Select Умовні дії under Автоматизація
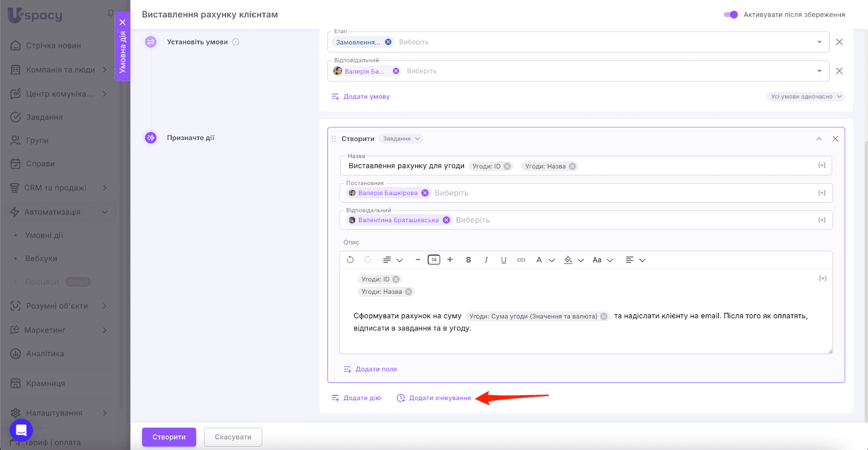The width and height of the screenshot is (868, 450). (44, 235)
